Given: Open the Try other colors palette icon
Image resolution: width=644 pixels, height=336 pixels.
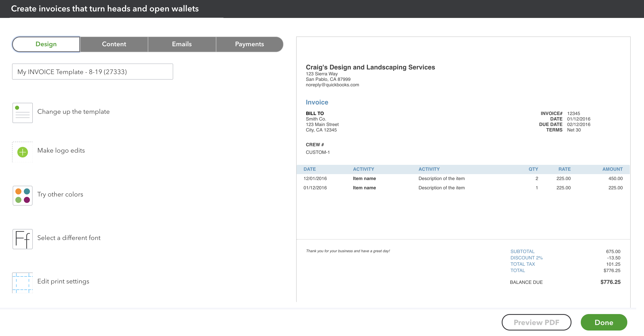Looking at the screenshot, I should [x=22, y=195].
